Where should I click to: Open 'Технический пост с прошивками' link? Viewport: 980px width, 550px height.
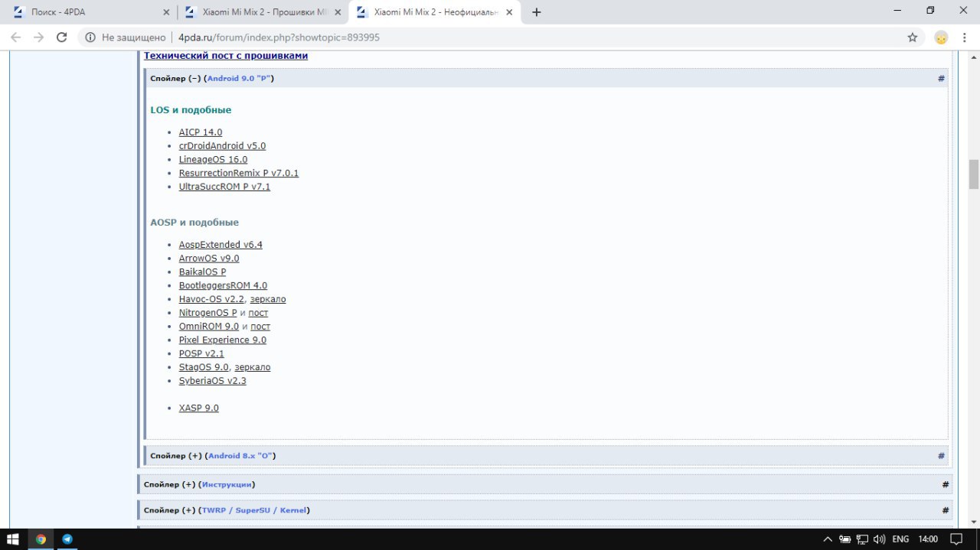click(226, 56)
